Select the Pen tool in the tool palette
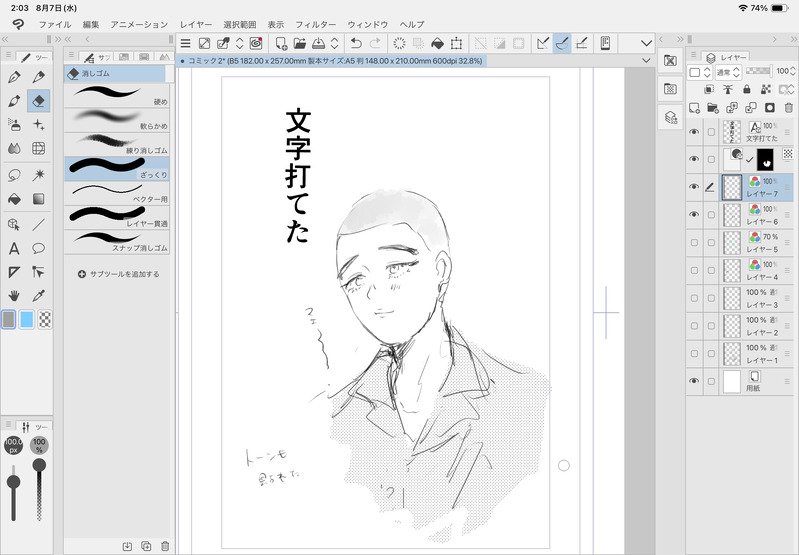The width and height of the screenshot is (799, 555). [x=14, y=76]
